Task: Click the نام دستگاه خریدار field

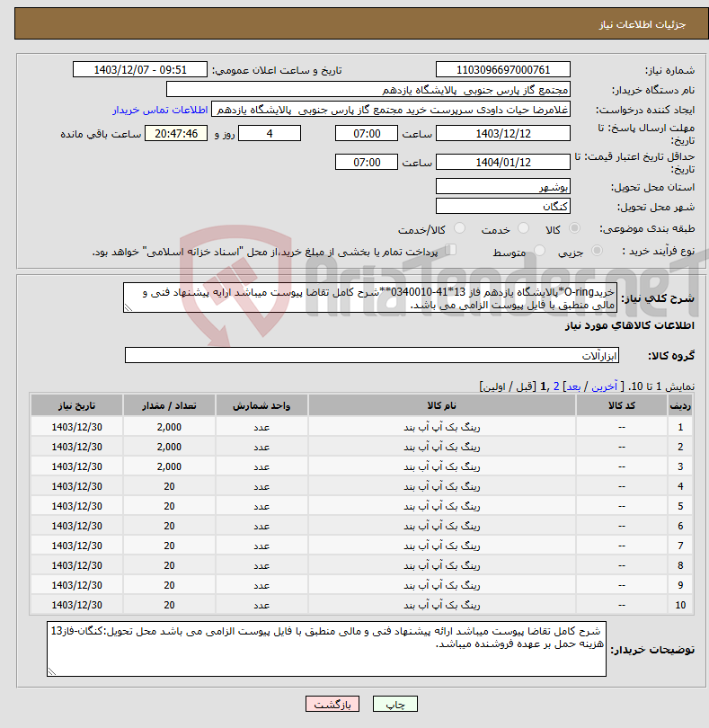Action: pyautogui.click(x=368, y=90)
